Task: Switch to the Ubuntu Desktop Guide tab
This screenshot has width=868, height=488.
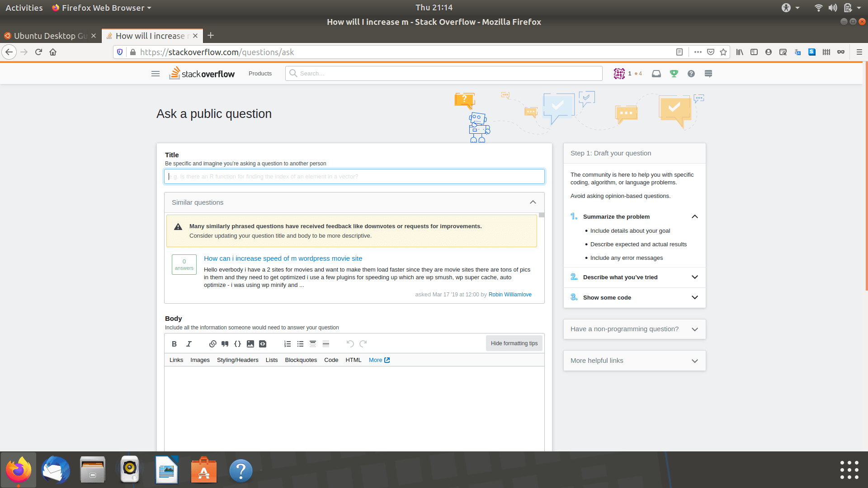Action: pyautogui.click(x=50, y=36)
